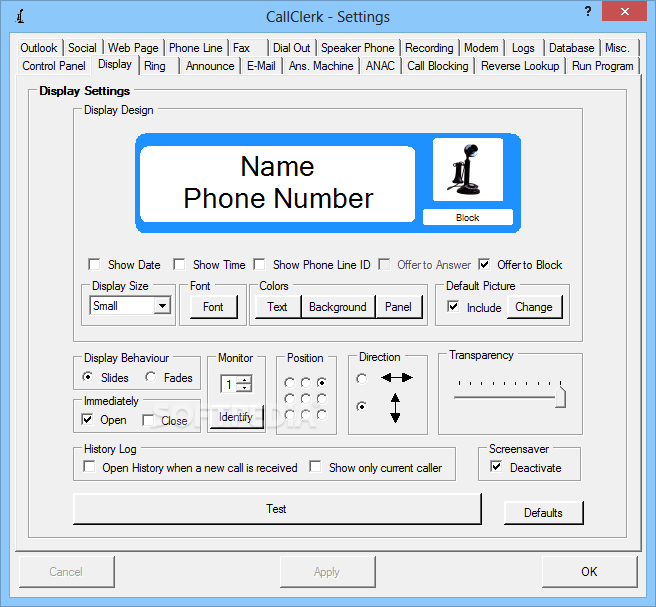Click the OK button
656x607 pixels.
[x=589, y=572]
